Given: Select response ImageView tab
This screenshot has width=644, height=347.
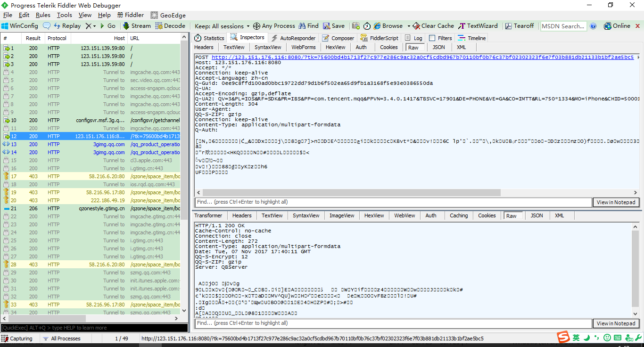Looking at the screenshot, I should tap(342, 215).
